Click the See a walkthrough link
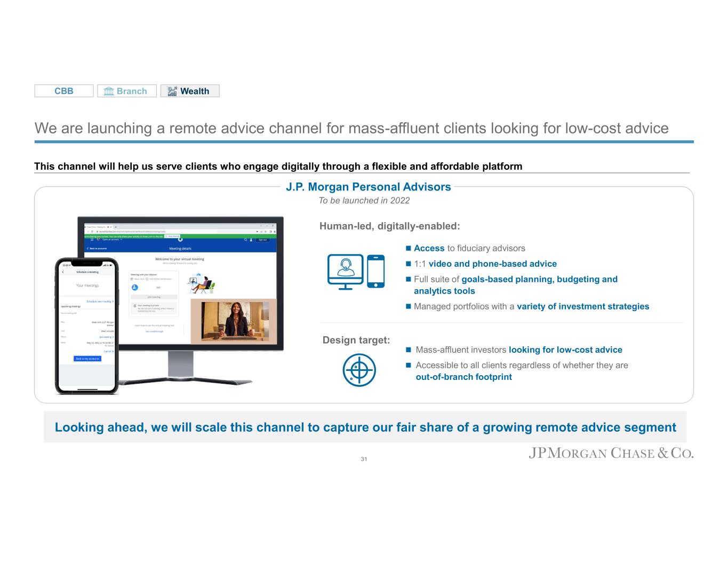Image resolution: width=728 pixels, height=563 pixels. (x=154, y=331)
